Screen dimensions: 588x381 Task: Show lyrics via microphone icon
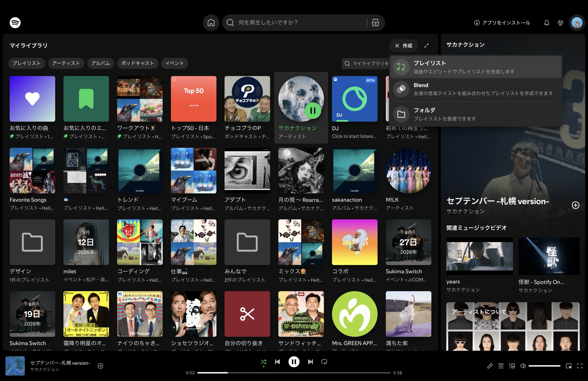[490, 366]
